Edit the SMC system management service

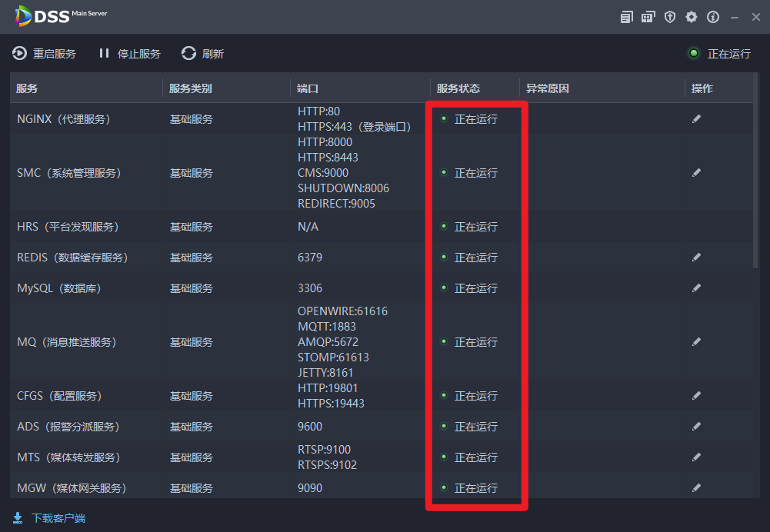pyautogui.click(x=696, y=173)
